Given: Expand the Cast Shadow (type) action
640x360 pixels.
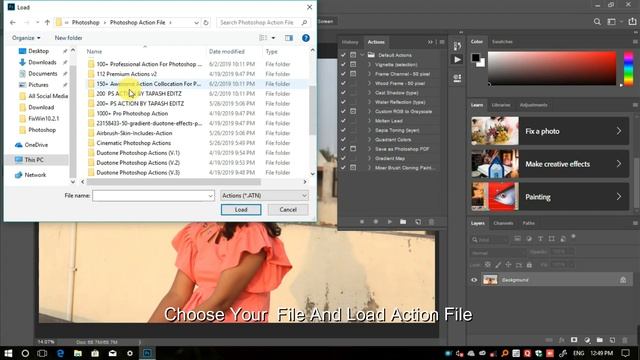Looking at the screenshot, I should coord(369,93).
